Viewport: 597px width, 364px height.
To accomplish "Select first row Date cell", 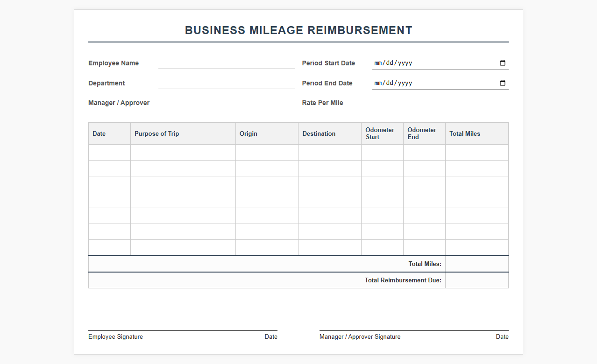I will coord(109,153).
